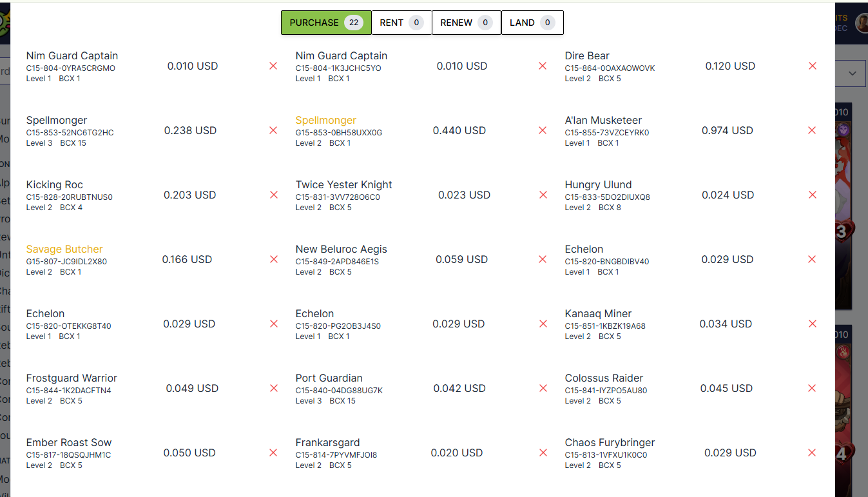This screenshot has height=497, width=868.
Task: Remove Dire Bear from the cart
Action: [x=812, y=66]
